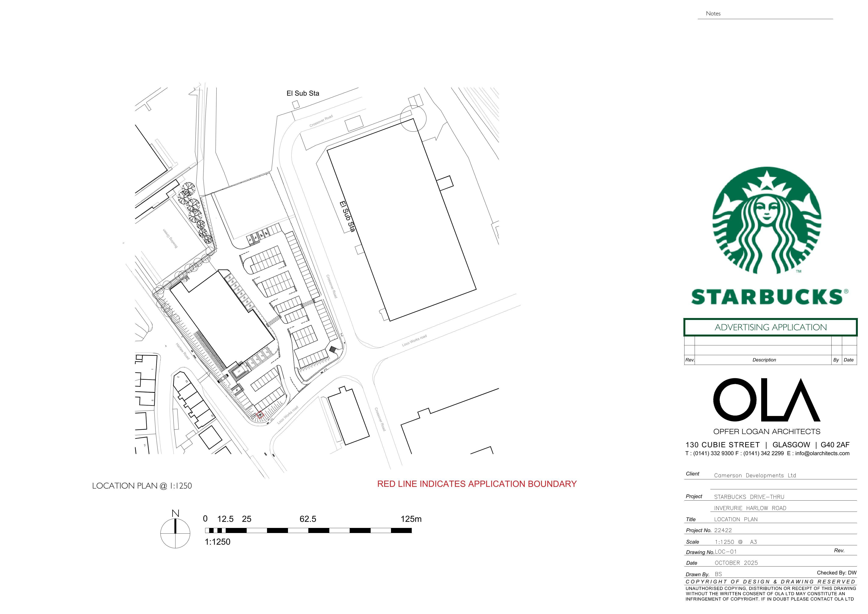The height and width of the screenshot is (614, 868).
Task: Click the '1:1250 @ A3' scale value
Action: (736, 542)
